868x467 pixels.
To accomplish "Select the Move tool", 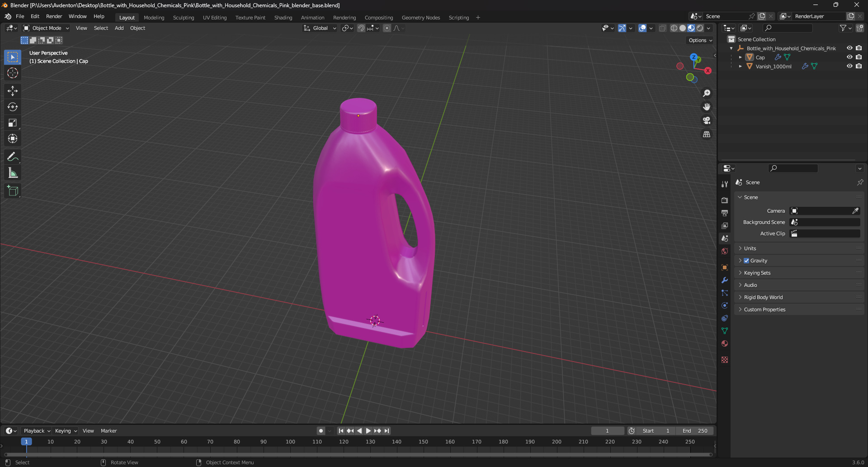I will coord(13,91).
